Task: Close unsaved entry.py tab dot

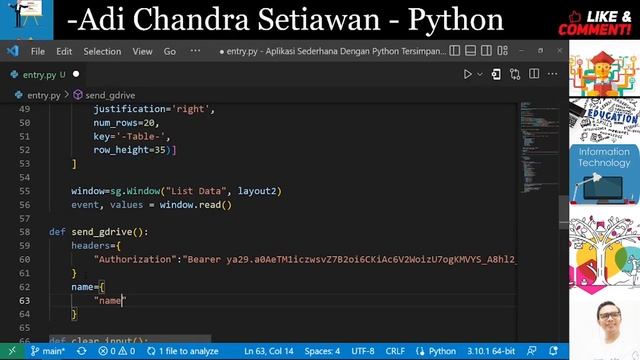Action: pos(76,74)
